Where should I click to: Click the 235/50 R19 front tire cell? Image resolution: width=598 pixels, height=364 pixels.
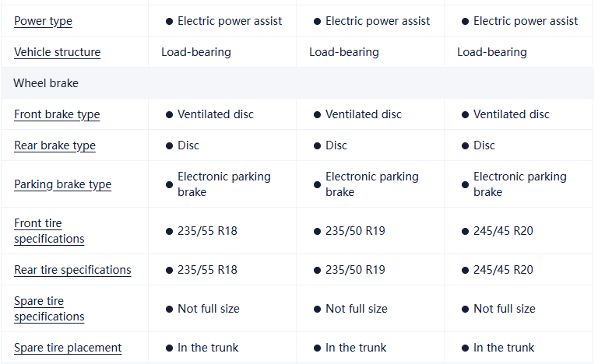click(x=355, y=231)
